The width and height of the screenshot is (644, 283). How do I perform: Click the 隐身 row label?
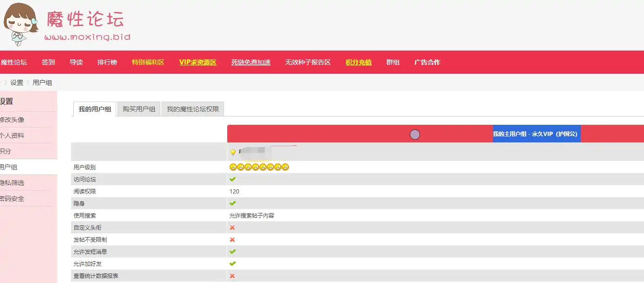(x=79, y=203)
